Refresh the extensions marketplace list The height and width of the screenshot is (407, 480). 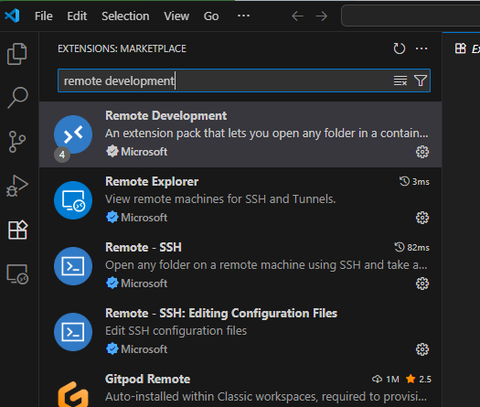point(399,49)
